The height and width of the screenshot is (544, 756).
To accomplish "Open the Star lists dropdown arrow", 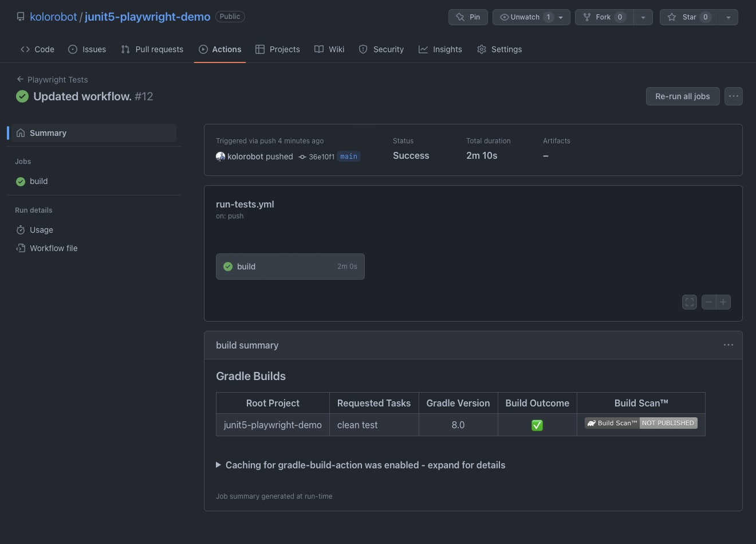I will click(x=729, y=17).
